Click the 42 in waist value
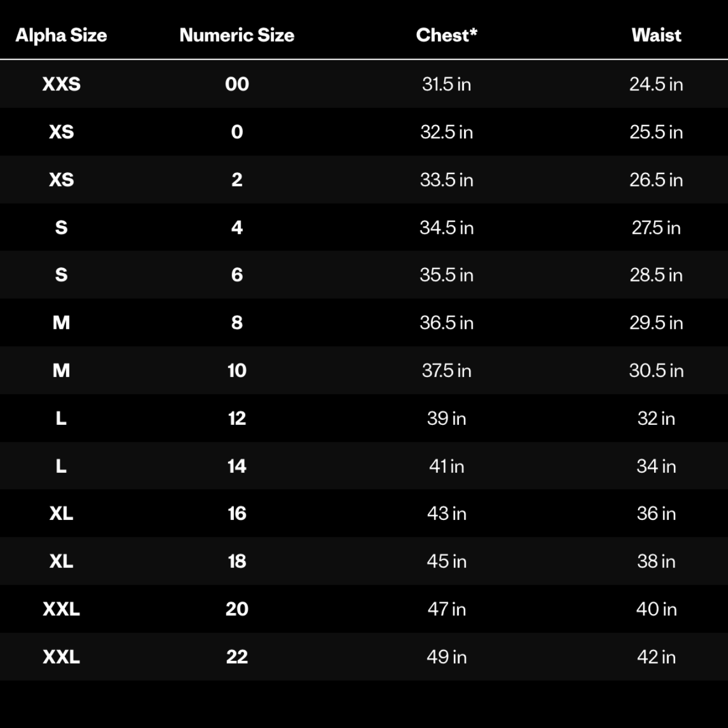The height and width of the screenshot is (728, 728). tap(656, 656)
